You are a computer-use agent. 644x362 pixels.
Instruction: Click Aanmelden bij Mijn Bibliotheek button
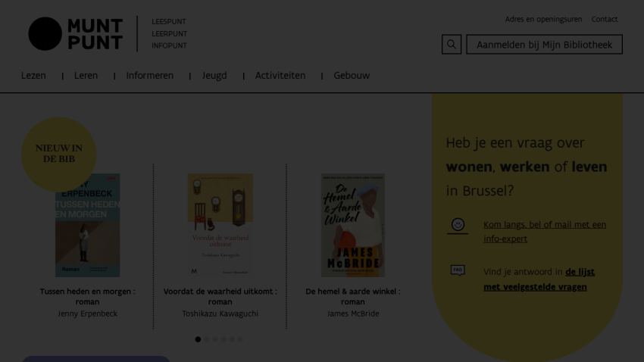click(544, 45)
